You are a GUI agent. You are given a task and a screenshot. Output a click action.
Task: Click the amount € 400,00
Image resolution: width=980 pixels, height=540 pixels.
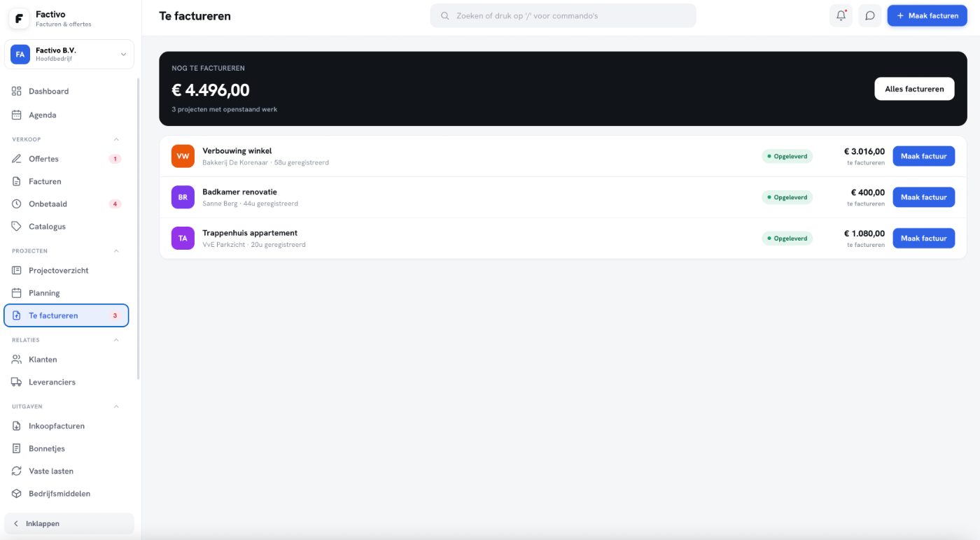(x=868, y=192)
